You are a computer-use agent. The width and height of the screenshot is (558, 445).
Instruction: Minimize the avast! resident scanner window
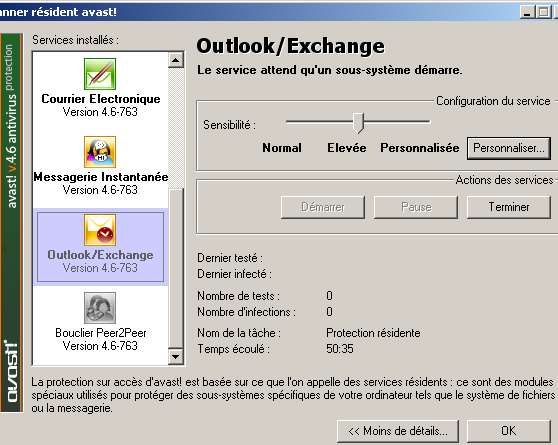tap(527, 12)
